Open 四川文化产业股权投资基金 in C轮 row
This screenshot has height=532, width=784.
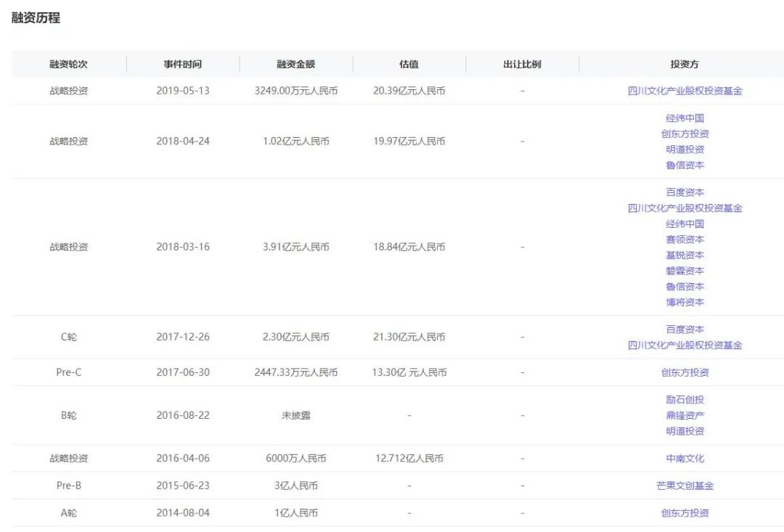[x=685, y=345]
